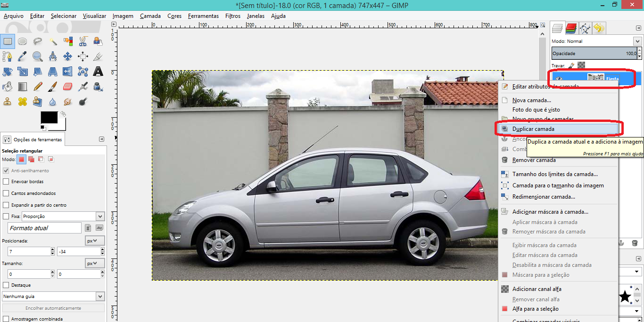644x322 pixels.
Task: Enable the Enevoar bordas checkbox
Action: [6, 182]
